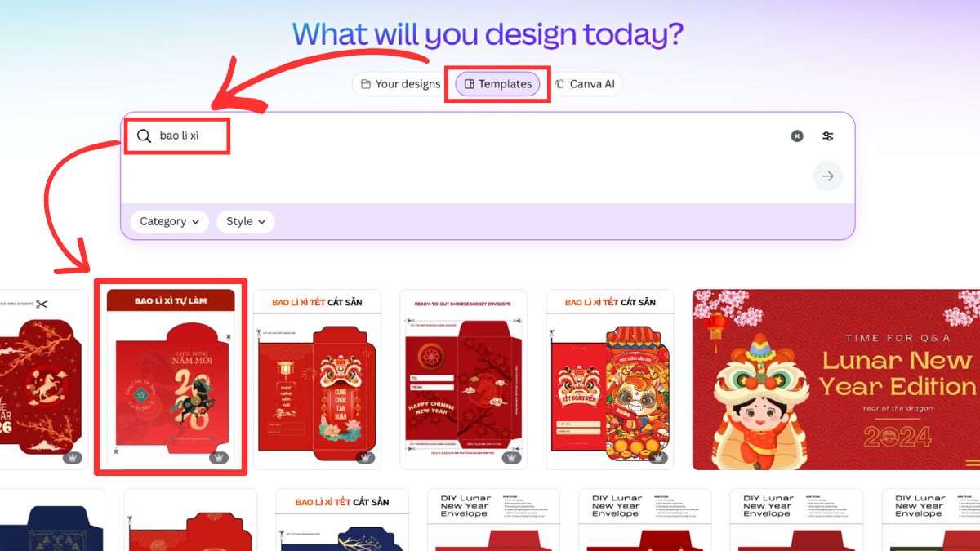The image size is (980, 551).
Task: Switch to the Templates tab
Action: (497, 84)
